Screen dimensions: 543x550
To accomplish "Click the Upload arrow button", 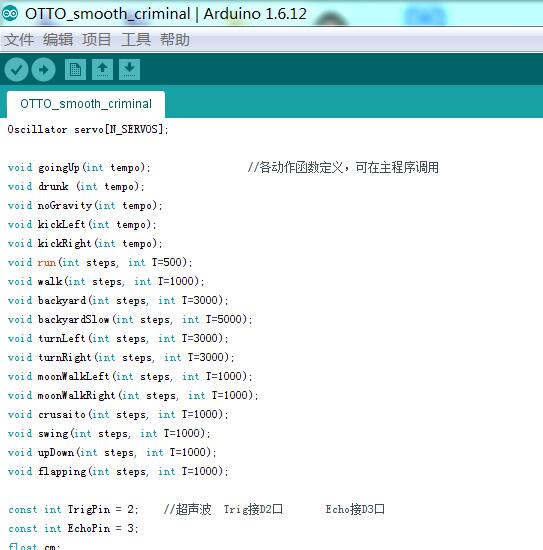I will [43, 69].
